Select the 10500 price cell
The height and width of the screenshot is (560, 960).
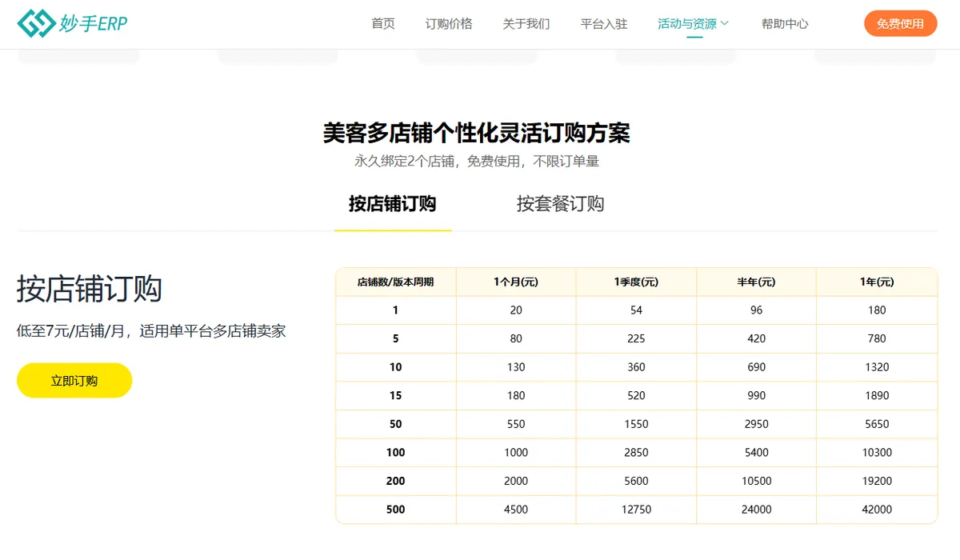click(x=756, y=481)
